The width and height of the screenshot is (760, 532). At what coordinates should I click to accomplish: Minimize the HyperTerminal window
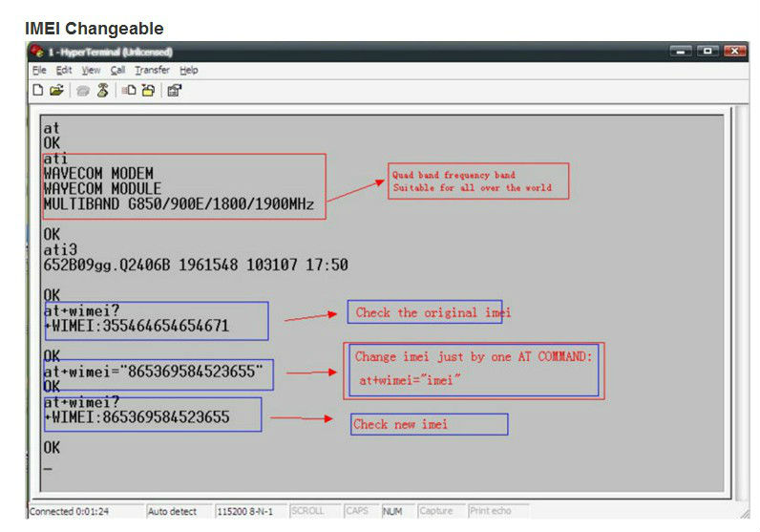point(681,51)
